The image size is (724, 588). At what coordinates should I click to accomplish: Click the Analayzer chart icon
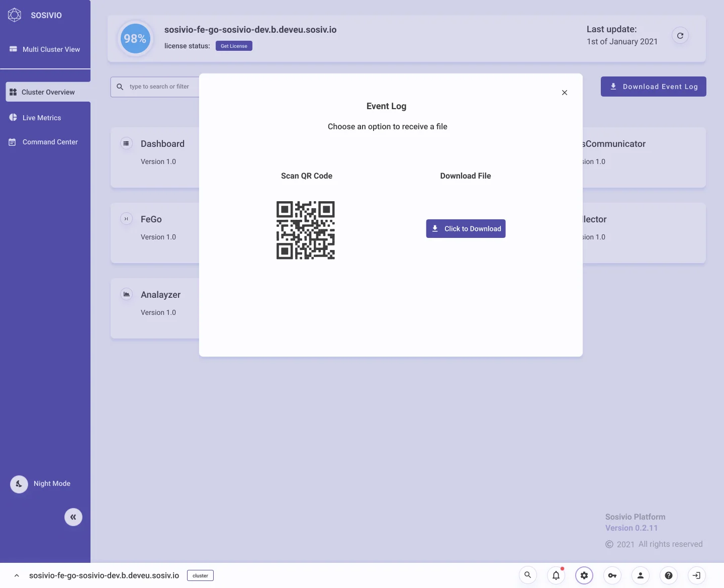click(126, 294)
